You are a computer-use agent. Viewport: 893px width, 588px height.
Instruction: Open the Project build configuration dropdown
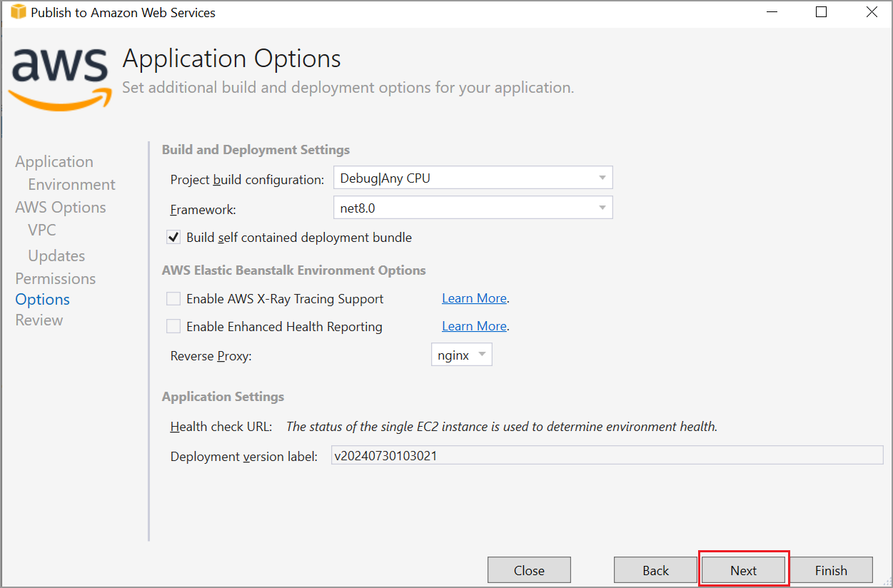603,177
